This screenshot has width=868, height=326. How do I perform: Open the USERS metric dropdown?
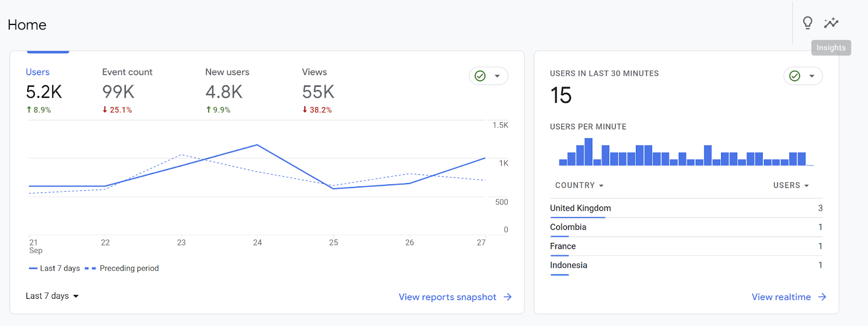click(x=791, y=185)
